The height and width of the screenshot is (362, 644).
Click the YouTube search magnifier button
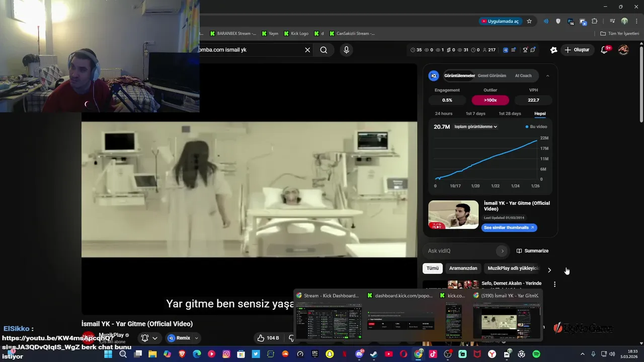click(x=324, y=50)
